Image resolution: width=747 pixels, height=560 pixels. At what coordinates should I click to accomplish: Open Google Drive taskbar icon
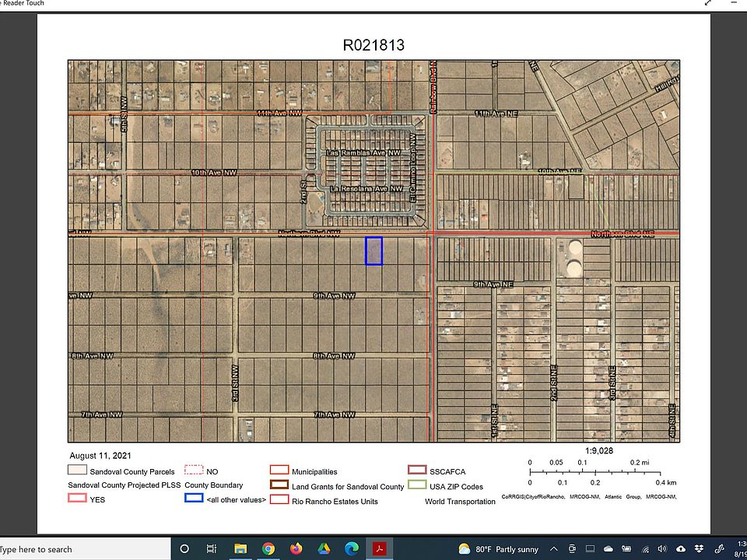point(324,548)
